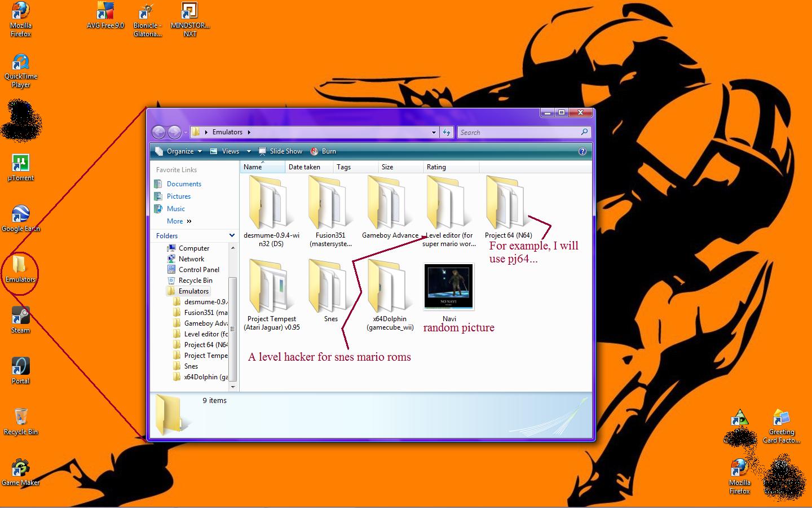812x508 pixels.
Task: Select the x64Dolphin folder icon
Action: [x=390, y=295]
